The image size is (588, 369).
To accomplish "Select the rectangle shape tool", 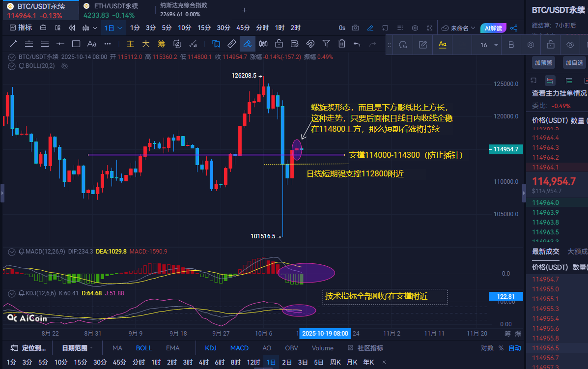I will [x=76, y=44].
